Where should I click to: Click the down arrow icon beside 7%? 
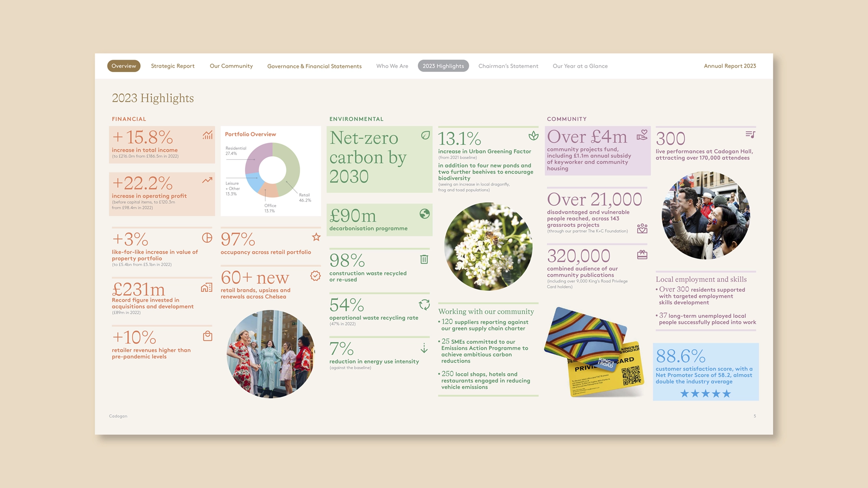pos(424,348)
